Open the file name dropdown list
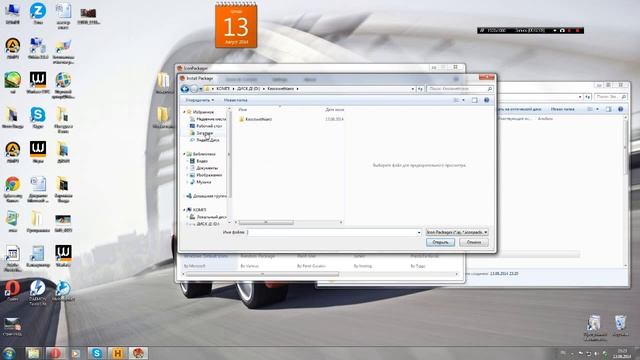The height and width of the screenshot is (360, 640). tap(419, 232)
